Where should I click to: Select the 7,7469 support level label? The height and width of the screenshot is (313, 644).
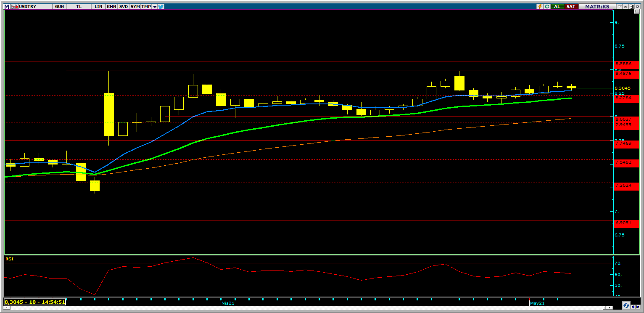[626, 143]
